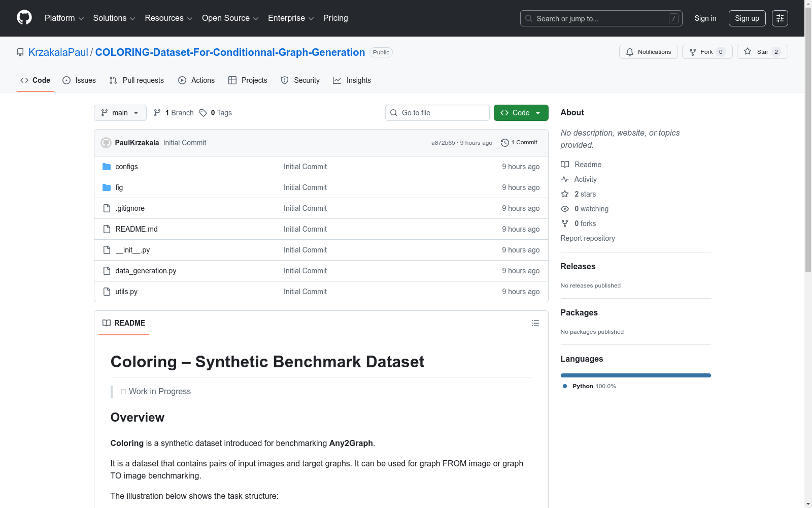Click the .gitignore file icon
Image resolution: width=812 pixels, height=508 pixels.
coord(107,208)
